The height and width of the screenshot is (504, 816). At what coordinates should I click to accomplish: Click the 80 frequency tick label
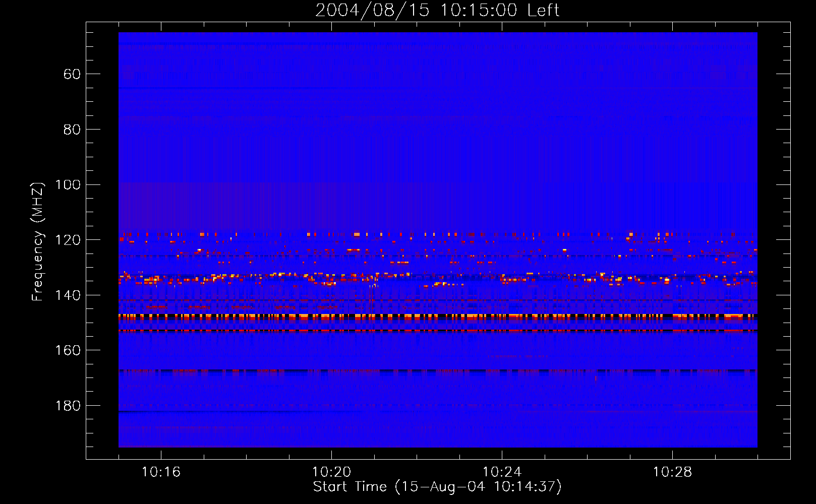[72, 130]
